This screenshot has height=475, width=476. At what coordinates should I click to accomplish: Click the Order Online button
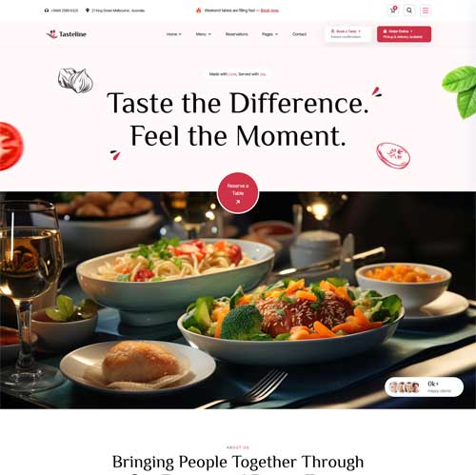pos(404,34)
